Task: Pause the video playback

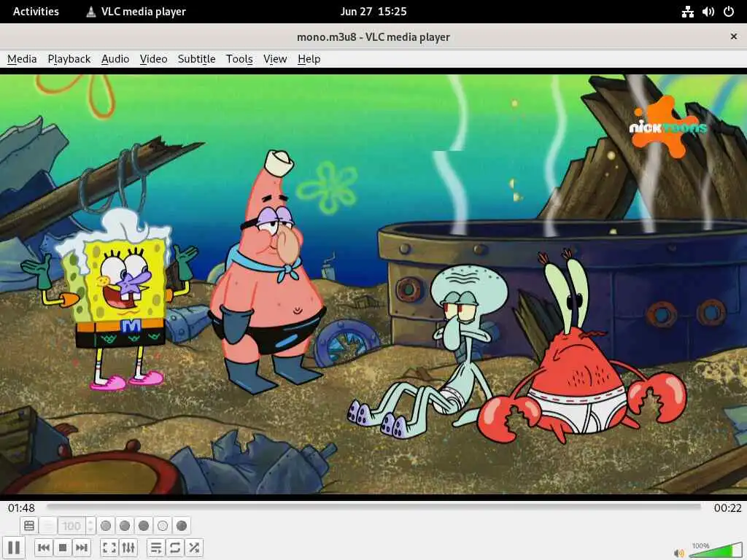Action: point(14,548)
